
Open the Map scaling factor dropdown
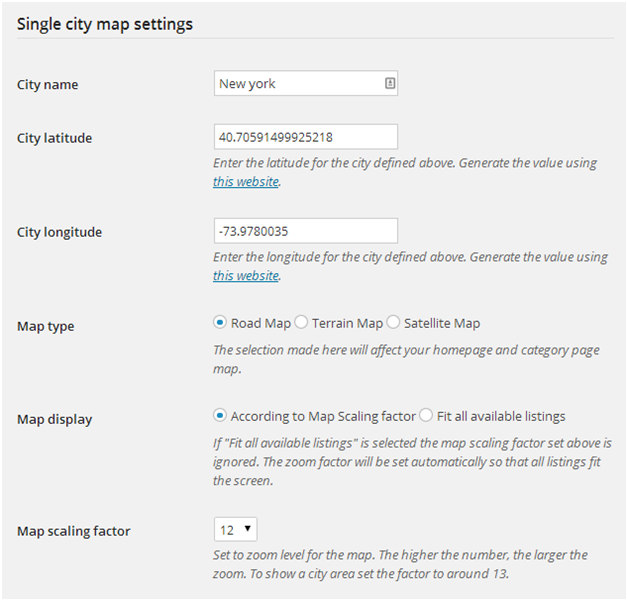(236, 529)
